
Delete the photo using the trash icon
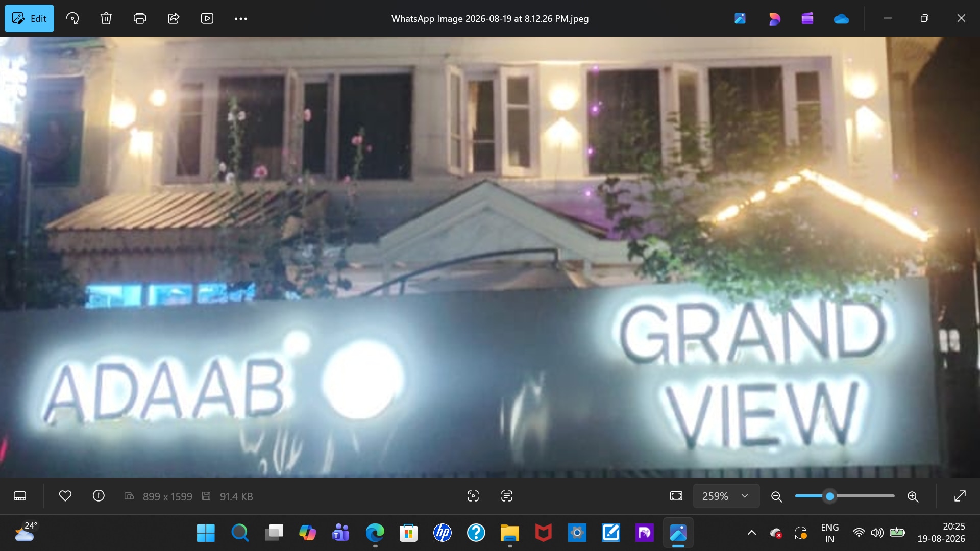(106, 18)
